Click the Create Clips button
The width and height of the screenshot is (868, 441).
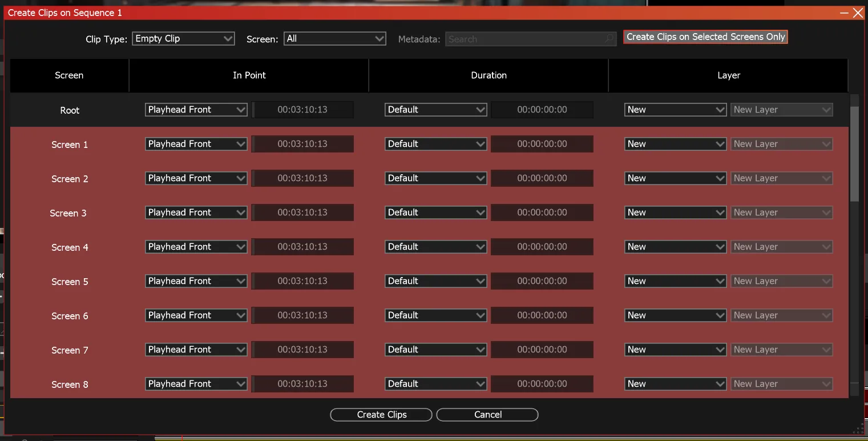point(381,415)
